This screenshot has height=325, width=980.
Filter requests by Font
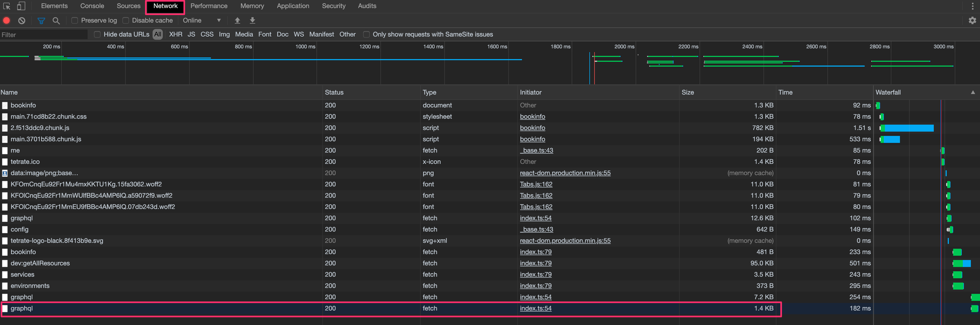pyautogui.click(x=265, y=35)
